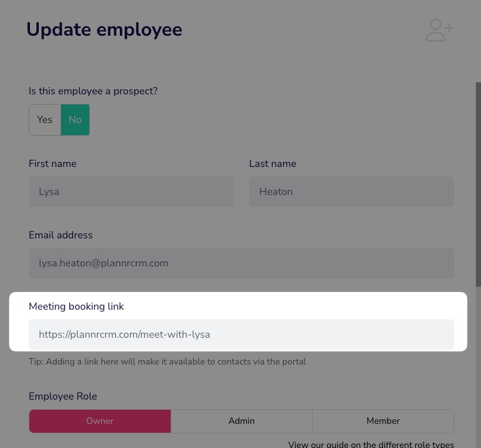Click the tip text about the portal link

pyautogui.click(x=167, y=362)
